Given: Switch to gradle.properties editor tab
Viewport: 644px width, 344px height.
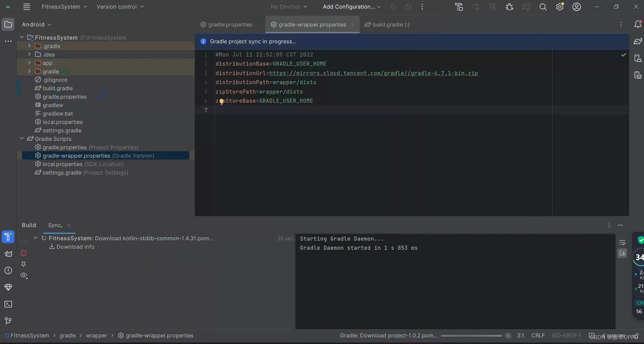Looking at the screenshot, I should (227, 25).
